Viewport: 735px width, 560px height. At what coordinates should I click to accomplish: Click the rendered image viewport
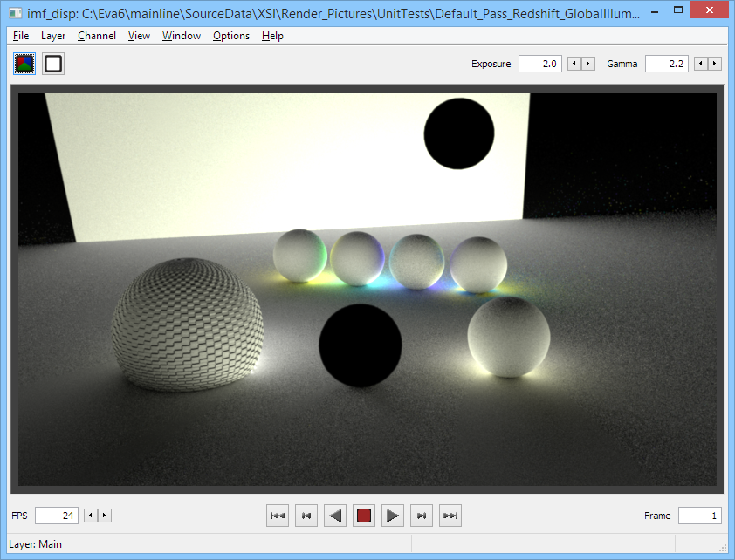(x=367, y=290)
